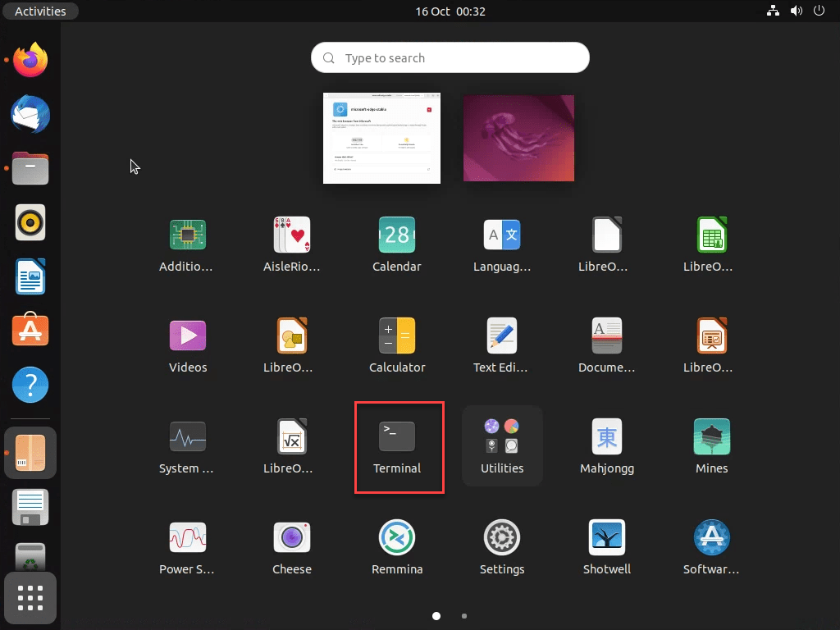Switch to the second app grid page
Screen dimensions: 840x630
pyautogui.click(x=464, y=616)
